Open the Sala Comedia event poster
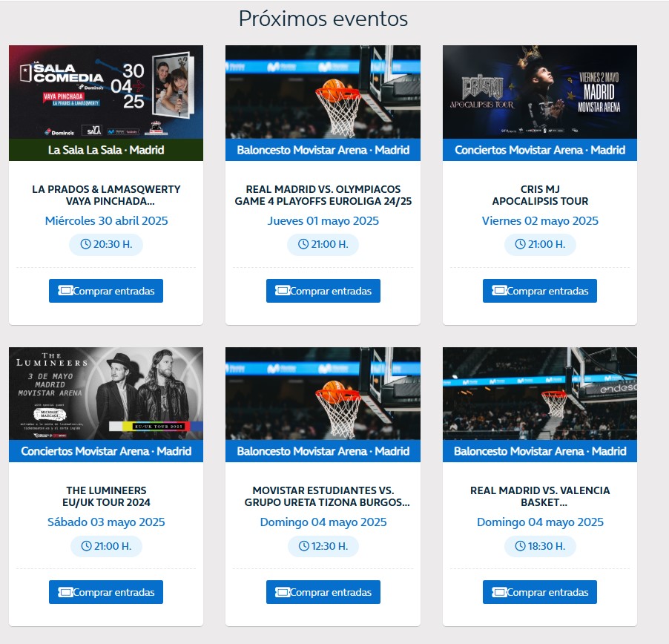This screenshot has height=644, width=669. pyautogui.click(x=106, y=92)
